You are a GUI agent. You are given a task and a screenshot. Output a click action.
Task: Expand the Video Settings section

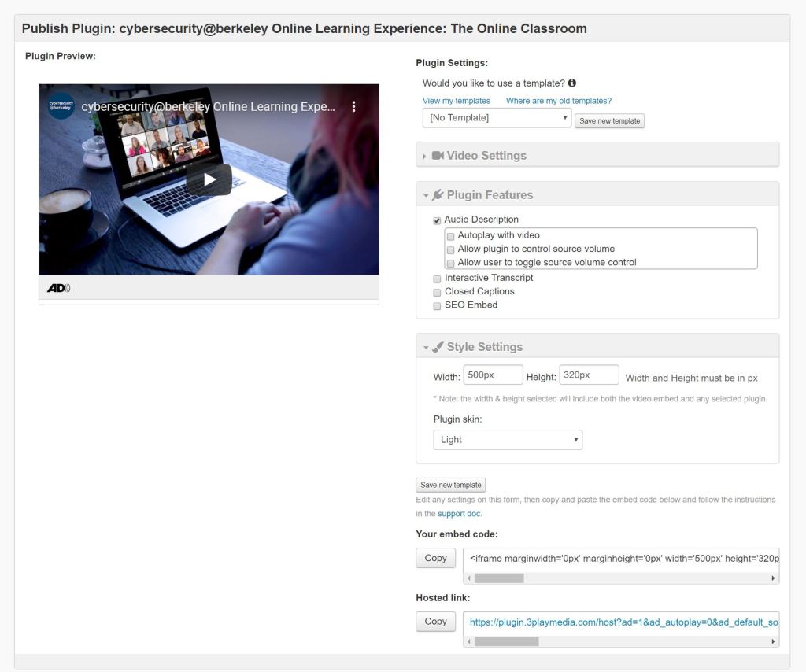(486, 156)
